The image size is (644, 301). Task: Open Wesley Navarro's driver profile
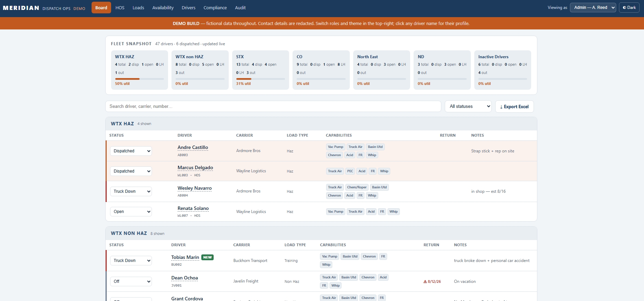tap(194, 188)
